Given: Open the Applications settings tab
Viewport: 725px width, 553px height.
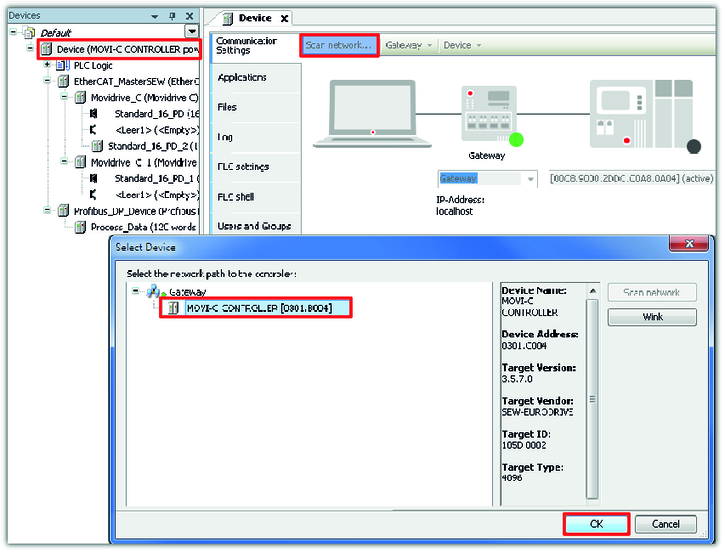Looking at the screenshot, I should (x=242, y=78).
